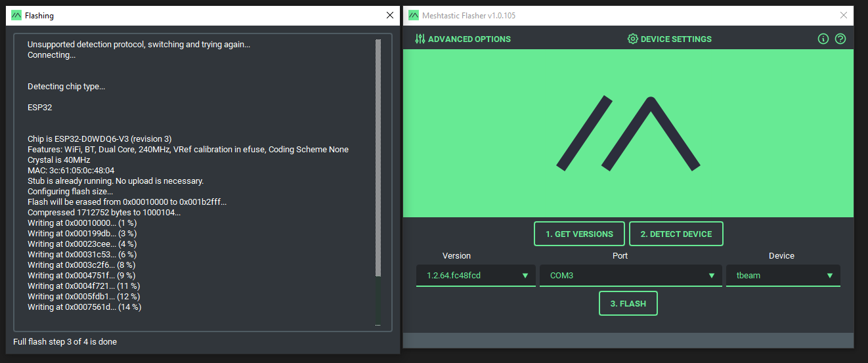The width and height of the screenshot is (868, 363).
Task: Click 'Stub is already running' log line
Action: click(116, 181)
